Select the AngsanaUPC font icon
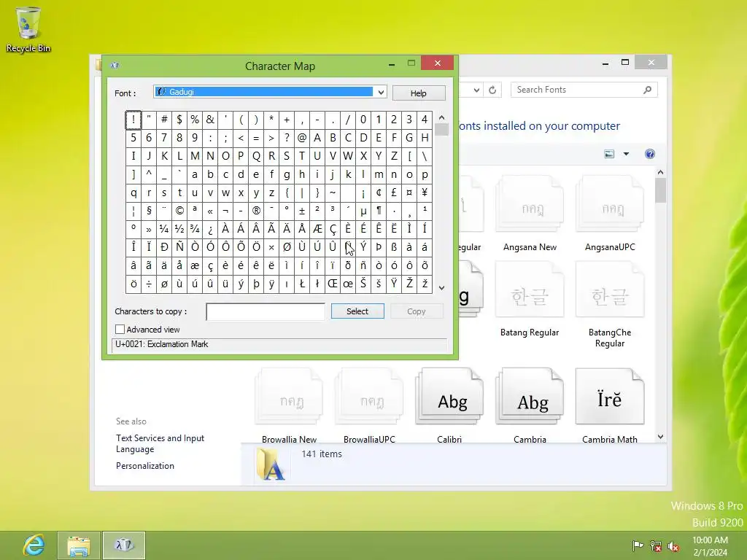The width and height of the screenshot is (747, 560). coord(610,204)
